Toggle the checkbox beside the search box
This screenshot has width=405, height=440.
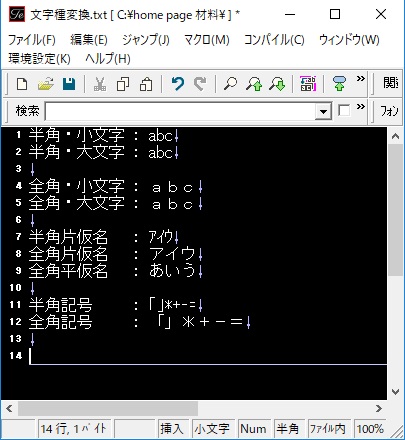[x=344, y=110]
